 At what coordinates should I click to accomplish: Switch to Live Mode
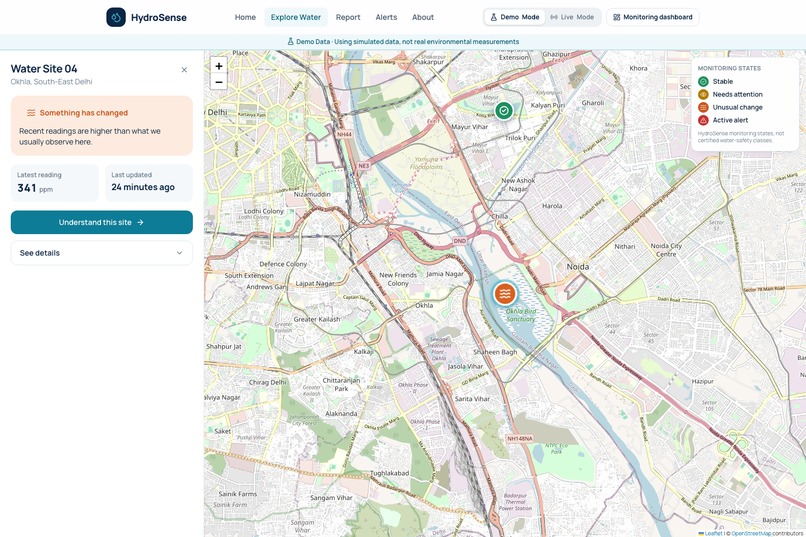(572, 17)
